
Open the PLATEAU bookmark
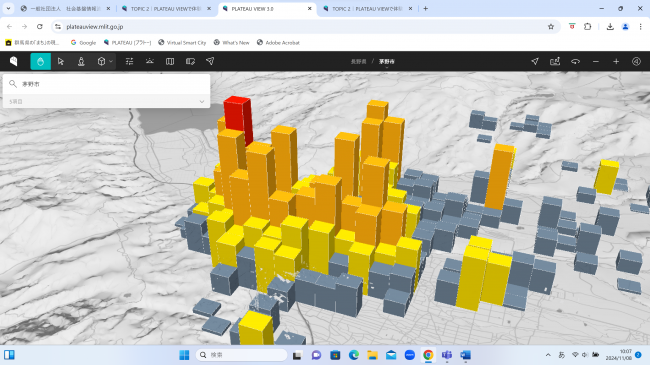(x=127, y=42)
